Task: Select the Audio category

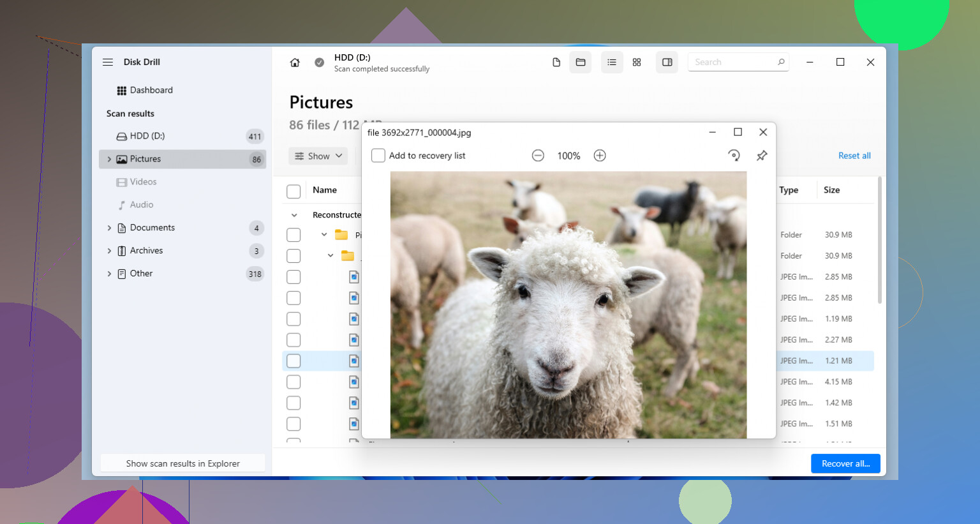Action: (182, 205)
